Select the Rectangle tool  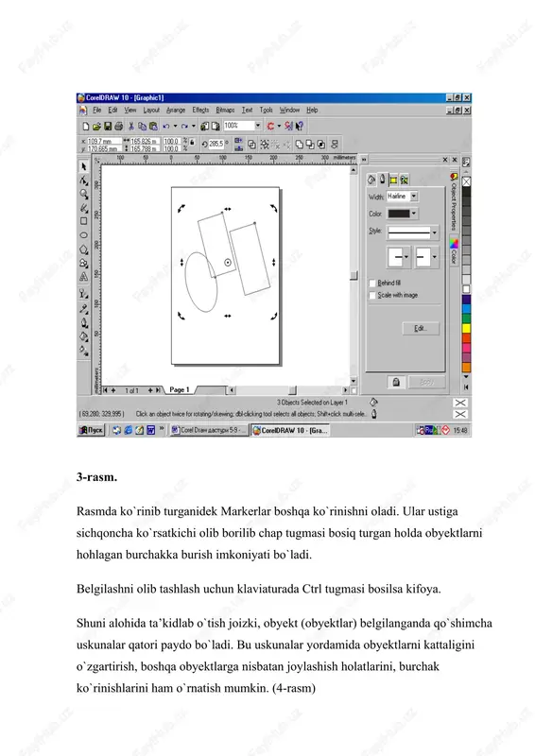point(84,221)
